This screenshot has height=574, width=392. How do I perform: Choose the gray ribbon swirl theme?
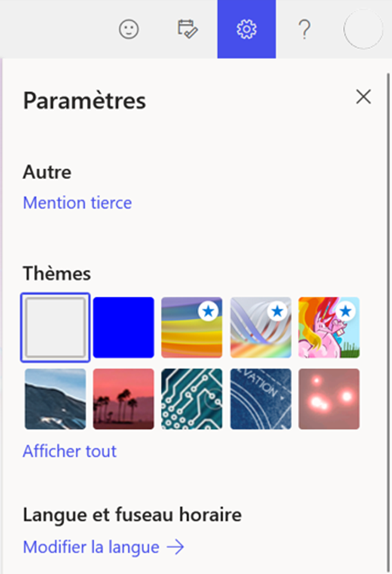point(261,327)
